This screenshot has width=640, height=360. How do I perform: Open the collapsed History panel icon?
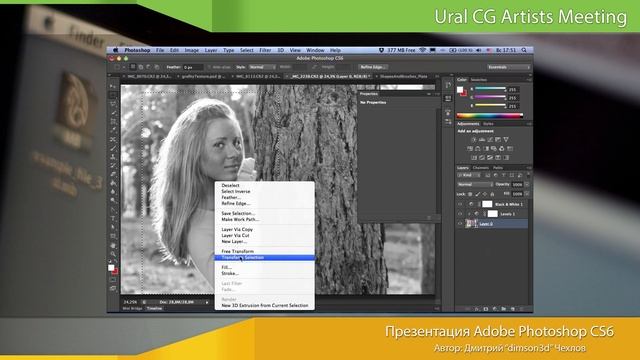449,85
